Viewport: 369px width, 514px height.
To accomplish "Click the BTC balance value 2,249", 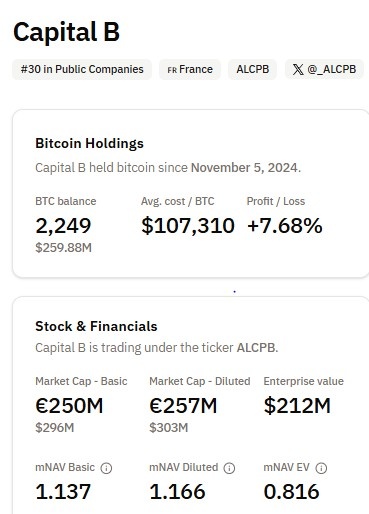I will [63, 226].
